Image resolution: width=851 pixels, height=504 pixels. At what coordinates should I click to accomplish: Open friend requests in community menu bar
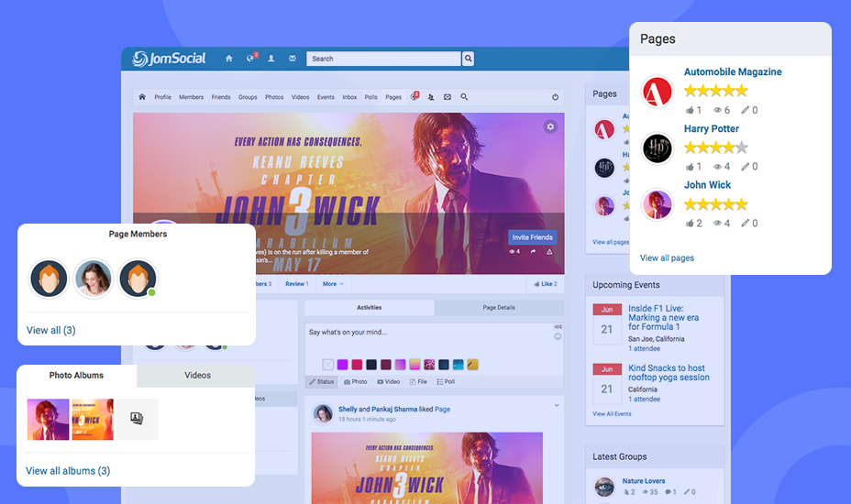[431, 97]
